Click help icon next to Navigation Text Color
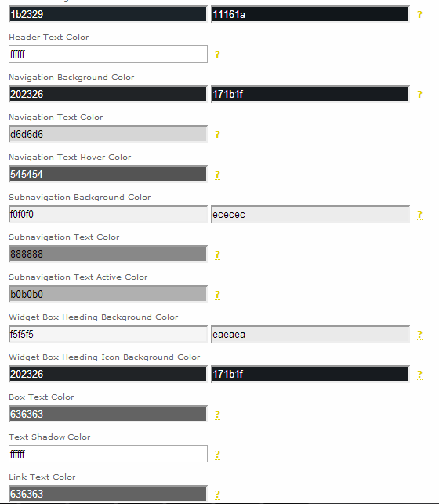 [217, 135]
